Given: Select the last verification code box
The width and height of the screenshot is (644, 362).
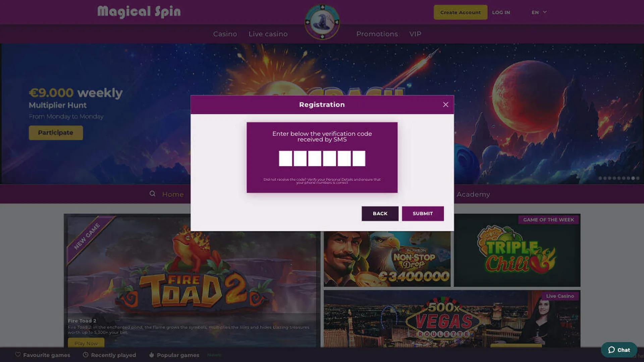Looking at the screenshot, I should click(359, 158).
